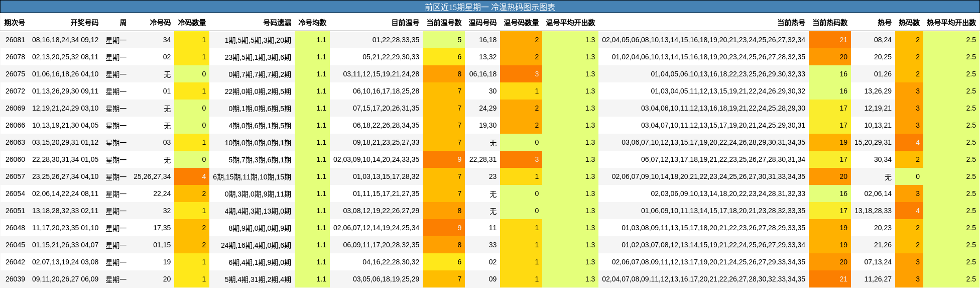This screenshot has height=288, width=980.
Task: Click warm code cell 22,28,31
Action: [483, 159]
